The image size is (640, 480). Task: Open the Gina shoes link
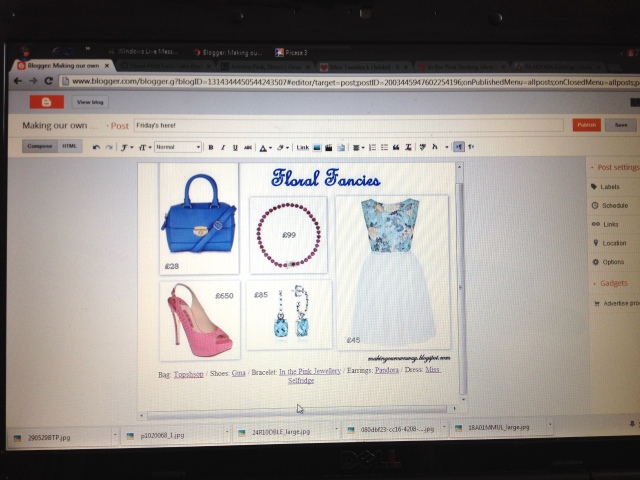tap(238, 373)
